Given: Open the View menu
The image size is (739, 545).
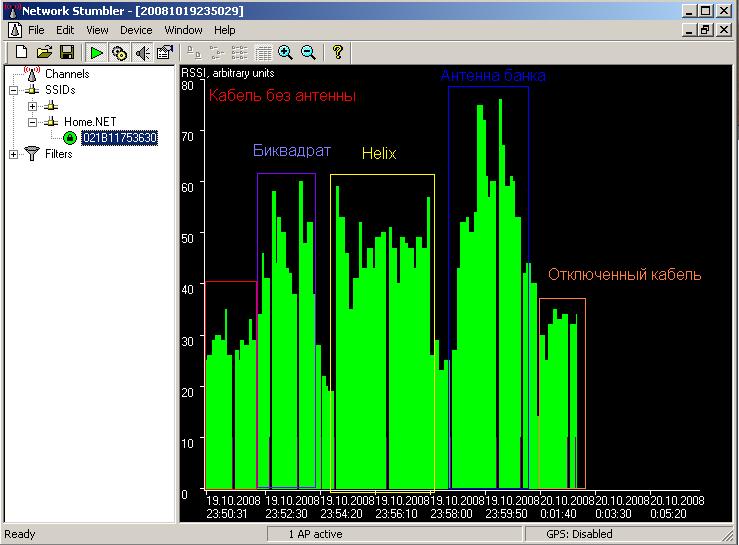Looking at the screenshot, I should coord(97,30).
